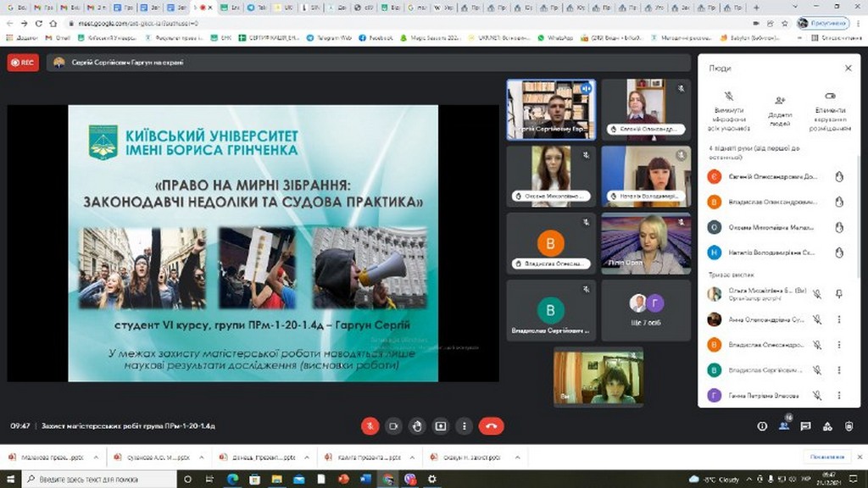Close the Люди side panel
The width and height of the screenshot is (868, 488).
(848, 68)
